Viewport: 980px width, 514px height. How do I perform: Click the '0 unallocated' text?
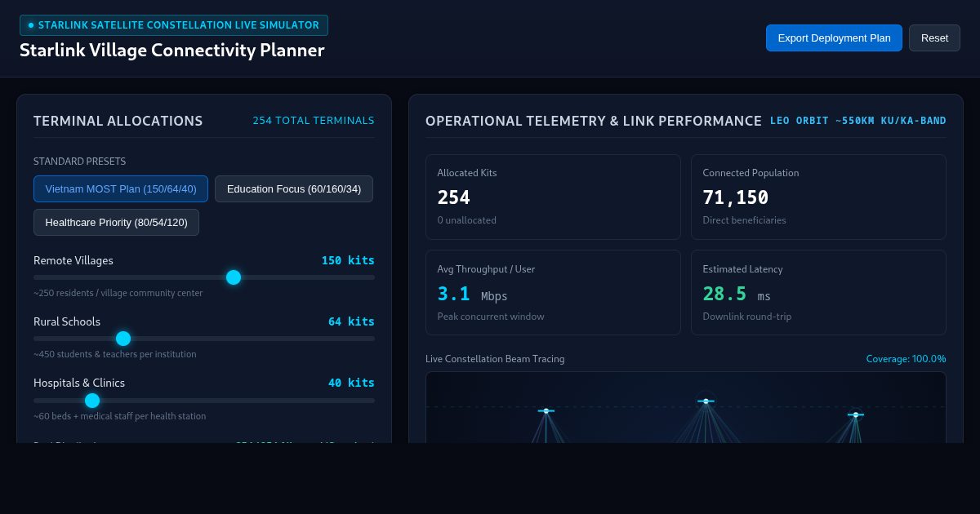point(466,220)
